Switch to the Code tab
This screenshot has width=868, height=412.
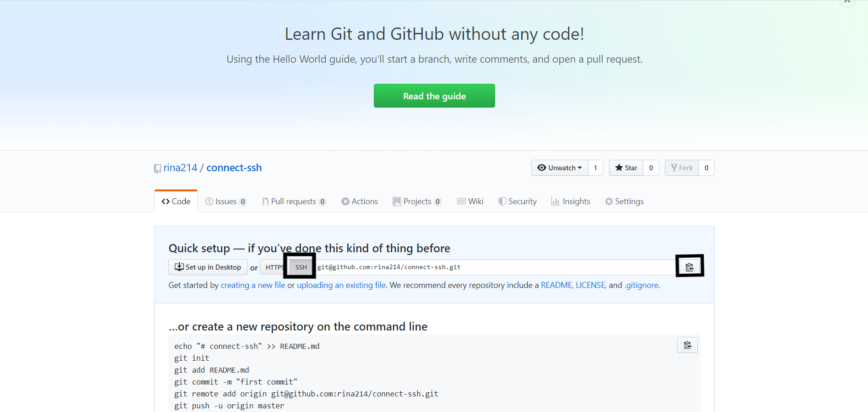pyautogui.click(x=176, y=201)
